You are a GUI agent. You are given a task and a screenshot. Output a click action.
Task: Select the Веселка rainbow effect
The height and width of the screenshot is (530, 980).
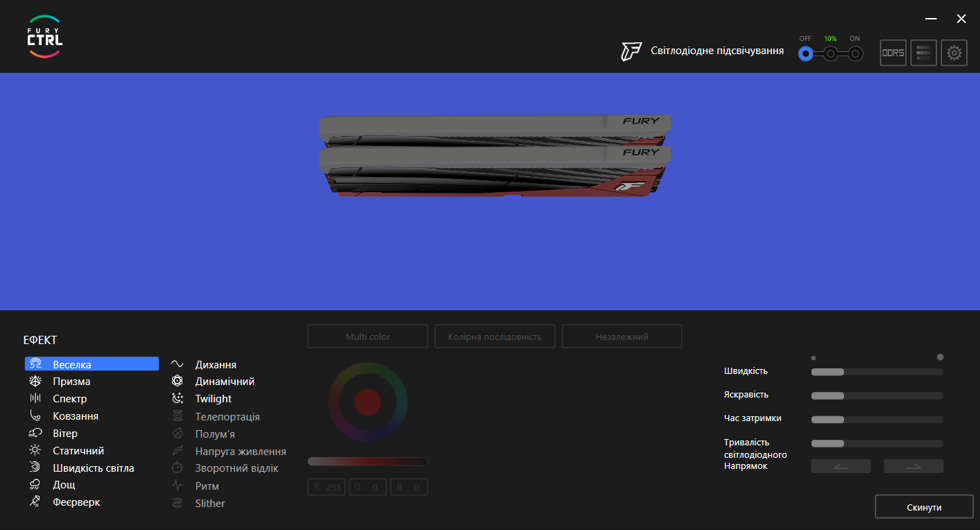pyautogui.click(x=92, y=364)
